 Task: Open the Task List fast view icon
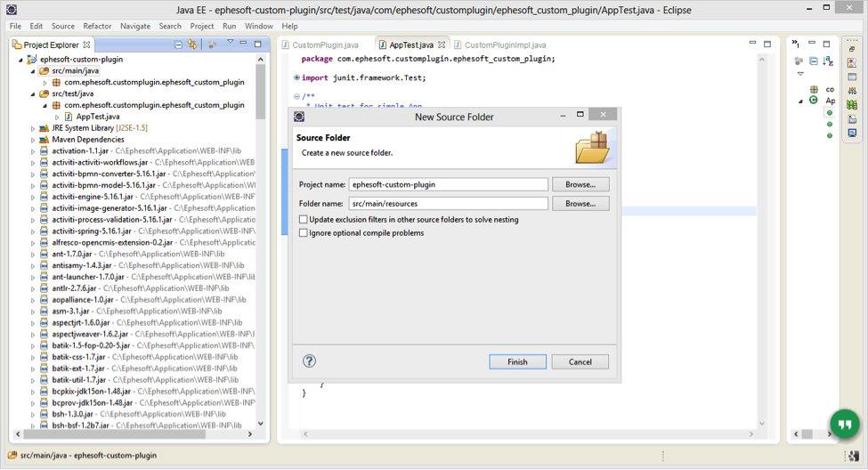(x=852, y=62)
